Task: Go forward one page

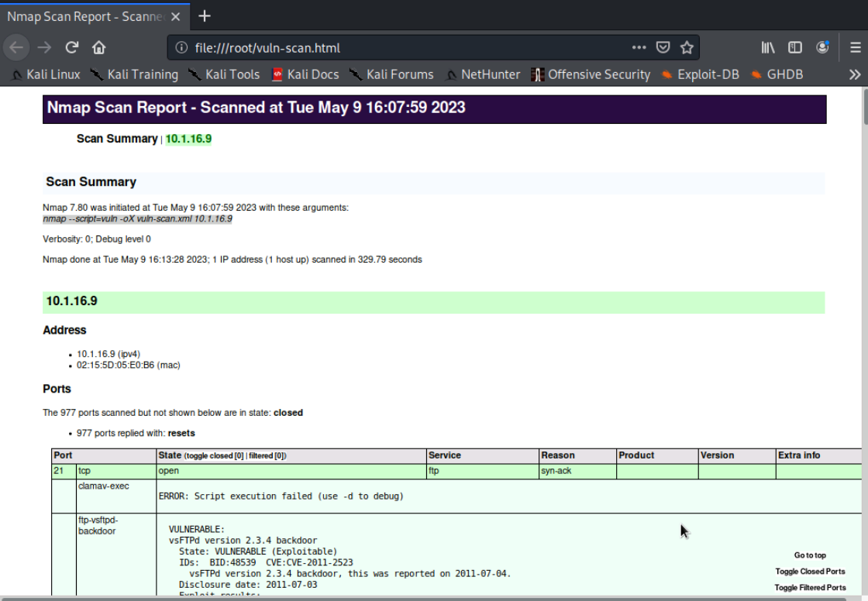Action: (x=44, y=47)
